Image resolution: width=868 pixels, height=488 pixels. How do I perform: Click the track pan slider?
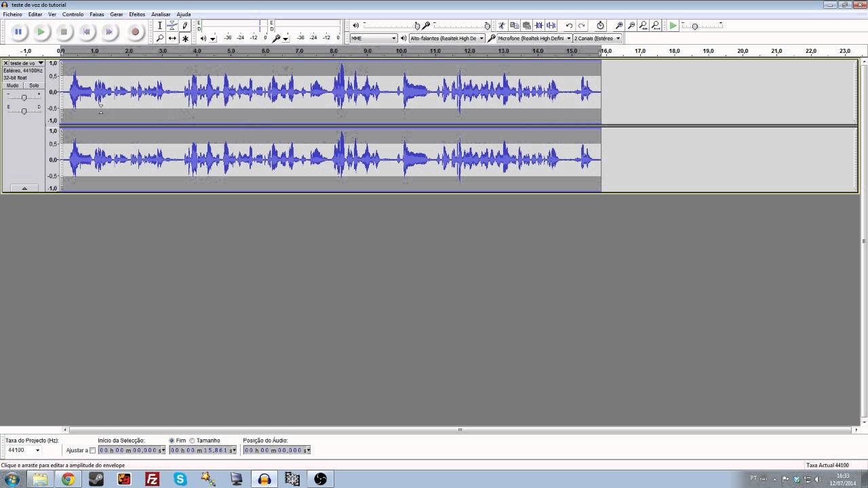[x=24, y=110]
